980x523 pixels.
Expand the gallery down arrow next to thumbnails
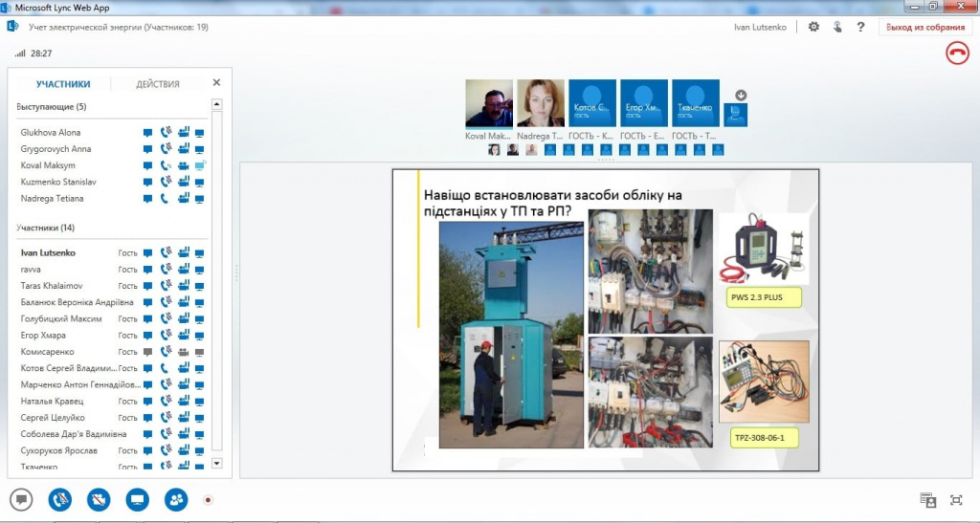point(741,96)
